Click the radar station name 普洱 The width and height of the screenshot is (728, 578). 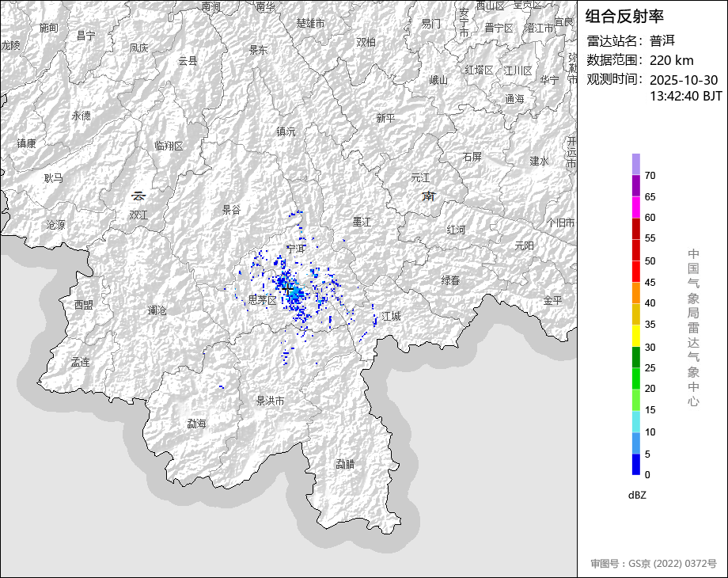click(662, 40)
